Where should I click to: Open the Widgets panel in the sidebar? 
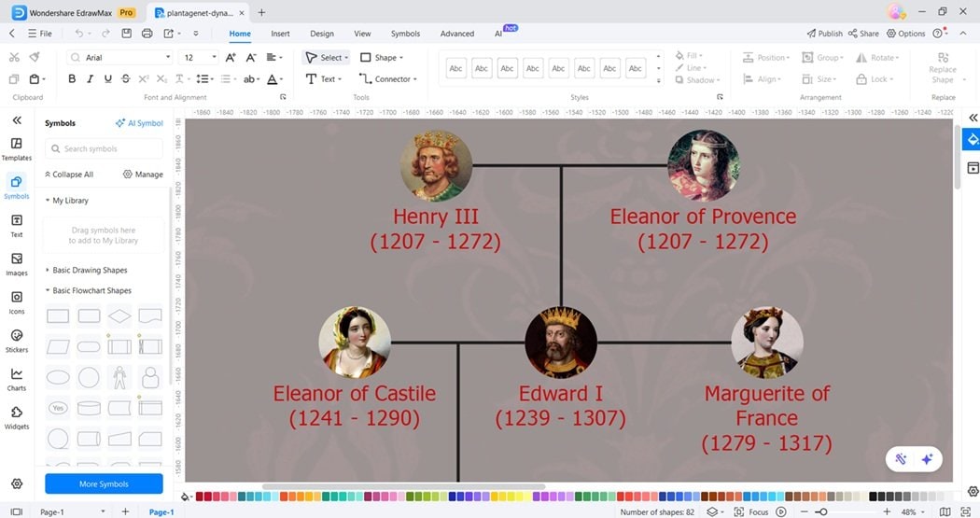point(17,417)
